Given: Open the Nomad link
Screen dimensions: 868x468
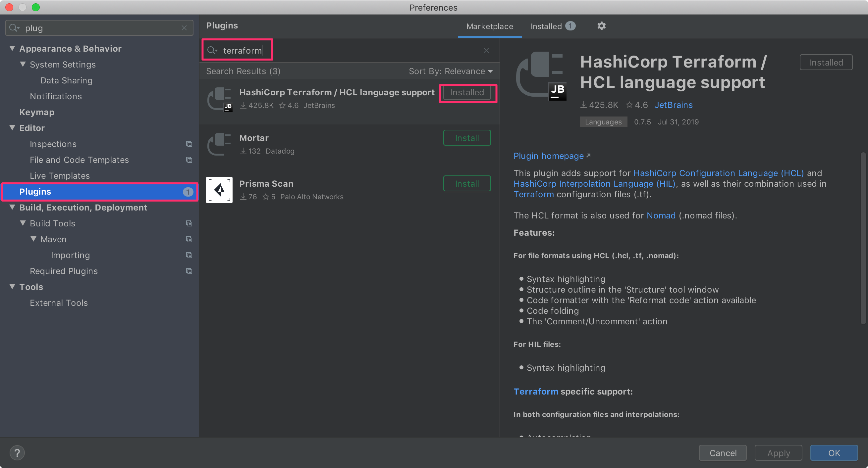Looking at the screenshot, I should pyautogui.click(x=661, y=215).
